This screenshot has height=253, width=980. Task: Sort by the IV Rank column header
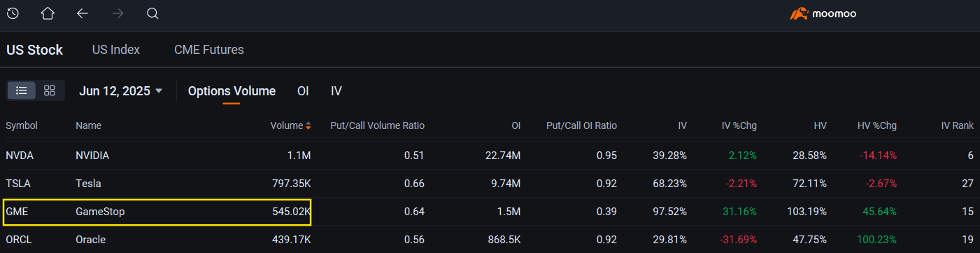pos(958,126)
